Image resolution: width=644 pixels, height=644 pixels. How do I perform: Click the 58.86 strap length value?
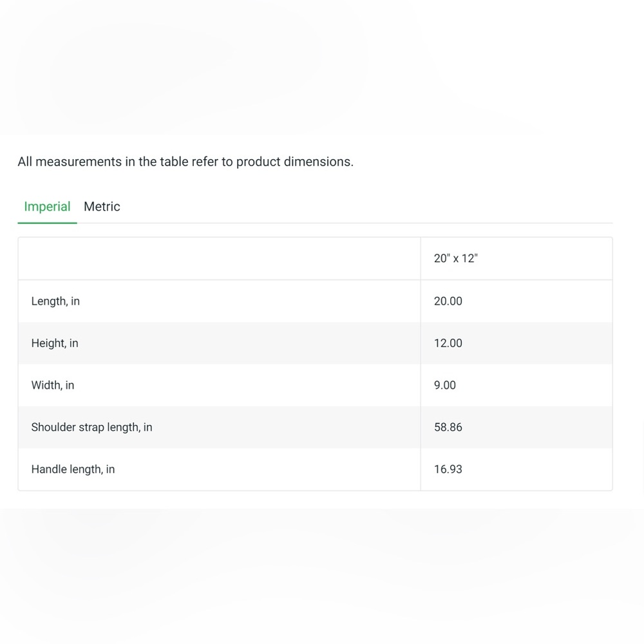(448, 427)
